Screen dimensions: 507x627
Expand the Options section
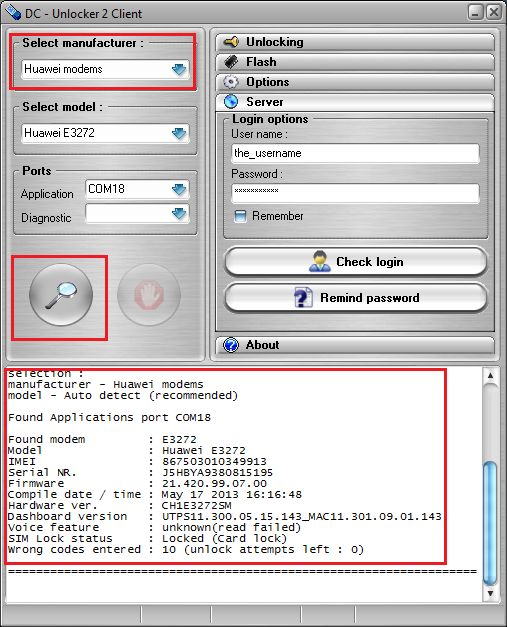(355, 82)
